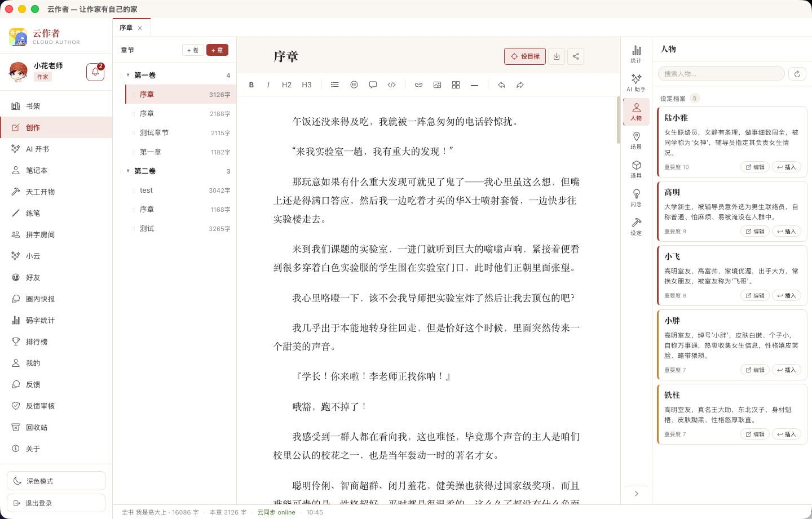
Task: Toggle italic formatting
Action: 268,85
